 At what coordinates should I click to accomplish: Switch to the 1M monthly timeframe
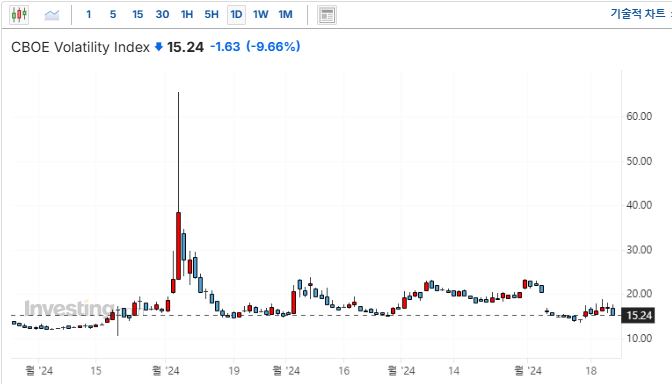(x=285, y=15)
